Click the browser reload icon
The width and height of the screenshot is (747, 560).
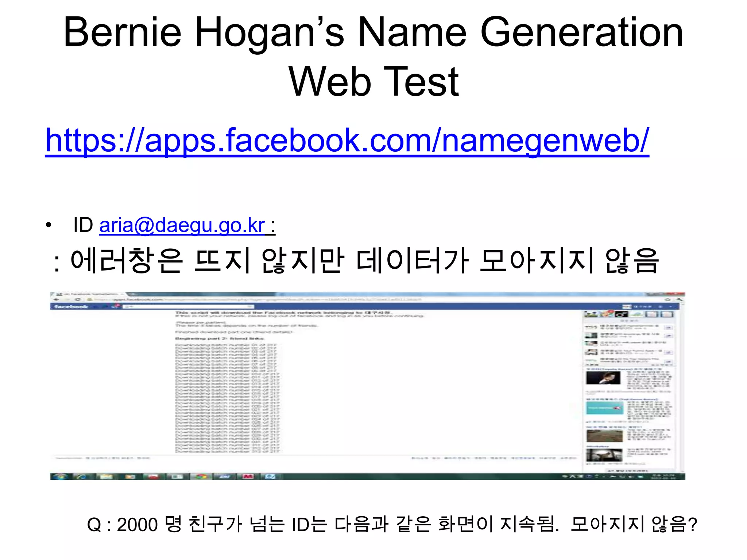[78, 299]
